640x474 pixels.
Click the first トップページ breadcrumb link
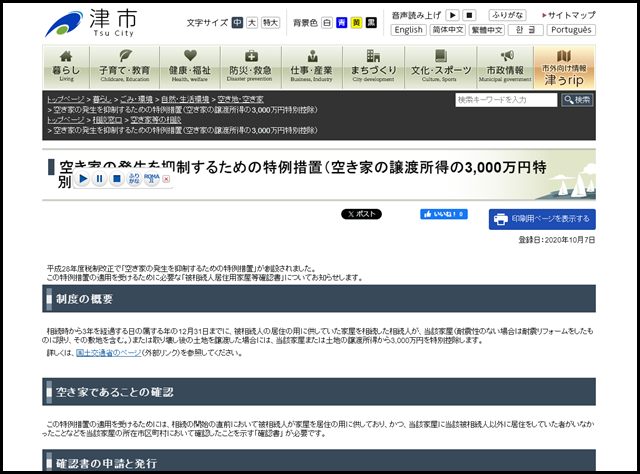click(65, 99)
